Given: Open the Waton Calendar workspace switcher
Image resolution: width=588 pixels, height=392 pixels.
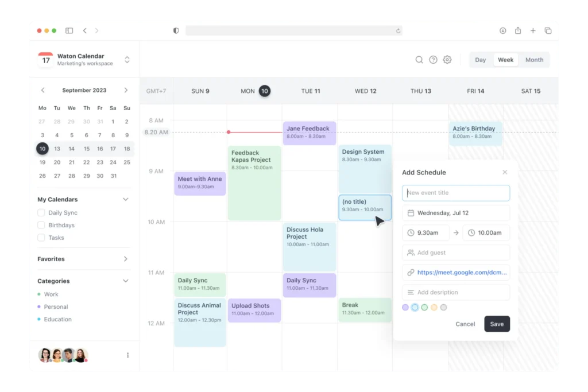Looking at the screenshot, I should (127, 60).
